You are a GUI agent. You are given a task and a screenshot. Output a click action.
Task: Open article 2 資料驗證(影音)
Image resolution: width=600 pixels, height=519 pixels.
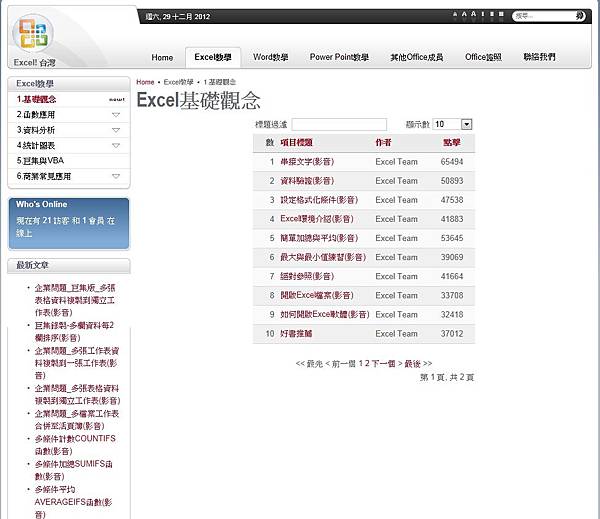[307, 181]
